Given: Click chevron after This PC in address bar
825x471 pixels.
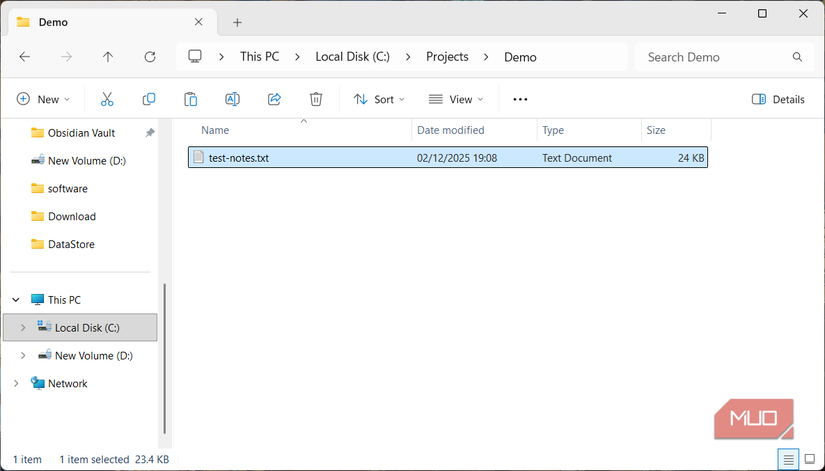Looking at the screenshot, I should click(x=297, y=57).
